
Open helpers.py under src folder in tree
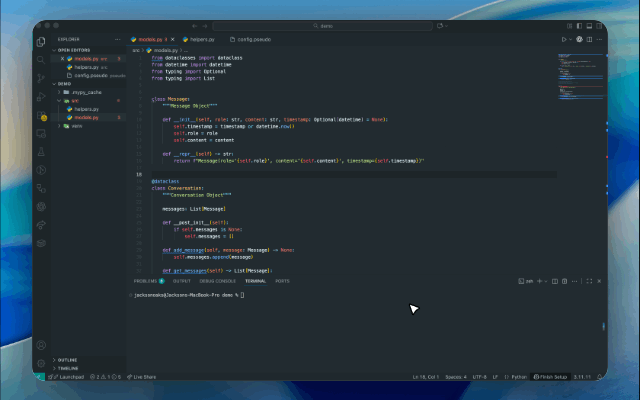pyautogui.click(x=86, y=109)
